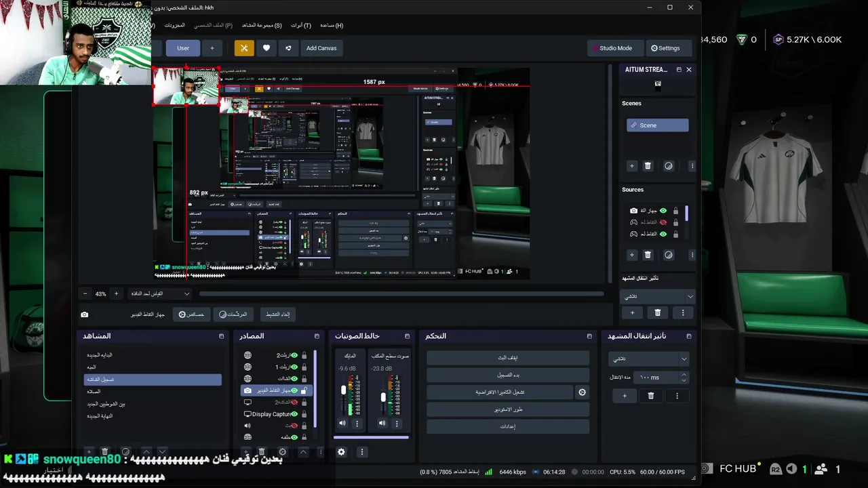Open transition type dropdown in bottom dock
This screenshot has height=488, width=868.
[x=648, y=359]
